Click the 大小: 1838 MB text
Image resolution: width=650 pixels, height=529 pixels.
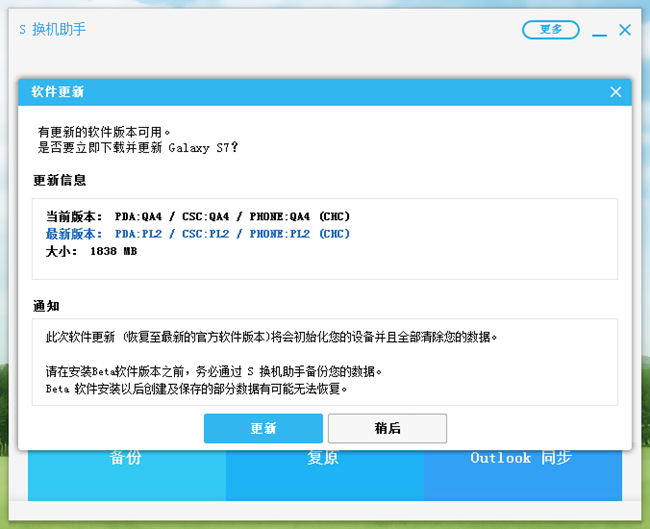pos(91,251)
